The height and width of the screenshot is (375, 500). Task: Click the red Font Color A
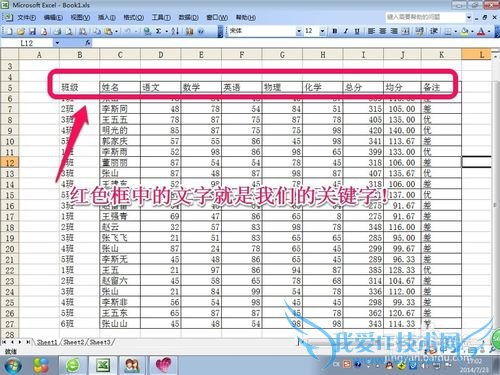tap(481, 32)
